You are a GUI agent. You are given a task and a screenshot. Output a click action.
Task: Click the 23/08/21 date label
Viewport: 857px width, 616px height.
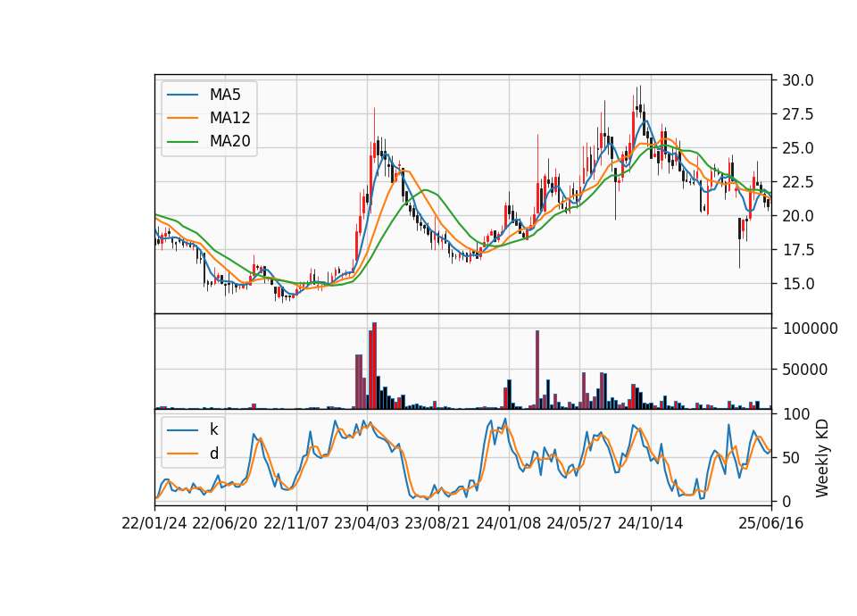coord(437,523)
